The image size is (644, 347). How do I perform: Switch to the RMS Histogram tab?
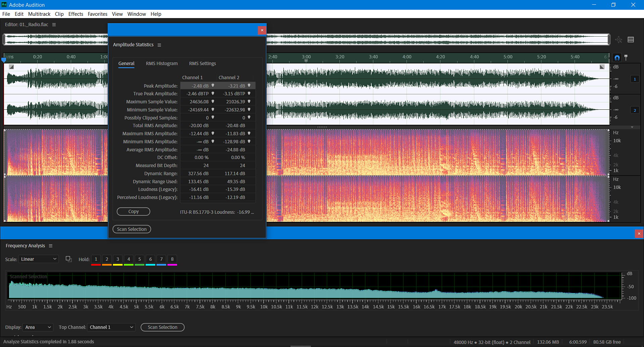162,63
